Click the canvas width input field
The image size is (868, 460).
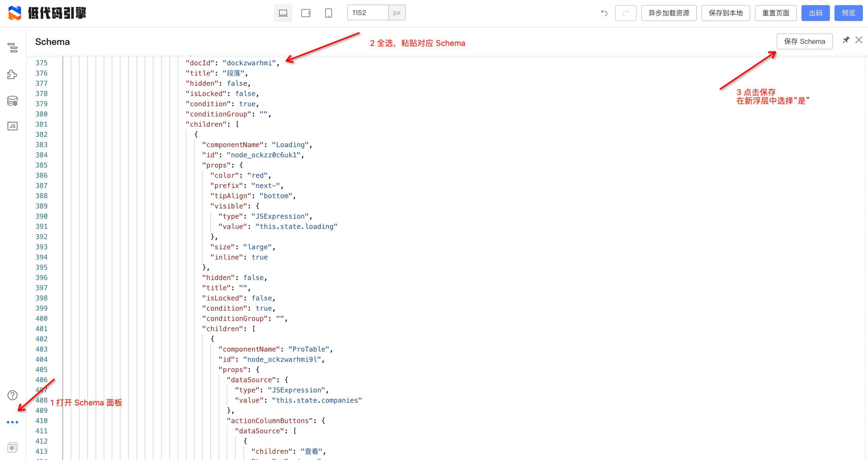367,13
